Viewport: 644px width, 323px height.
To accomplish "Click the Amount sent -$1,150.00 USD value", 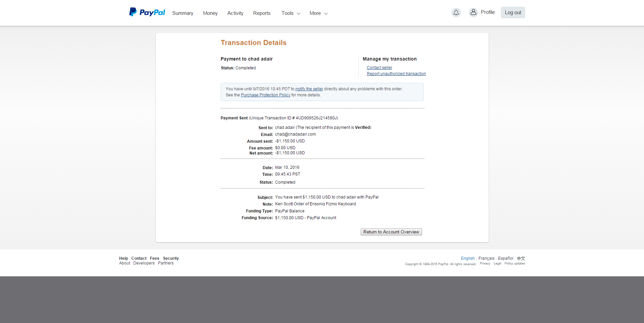I will point(290,141).
